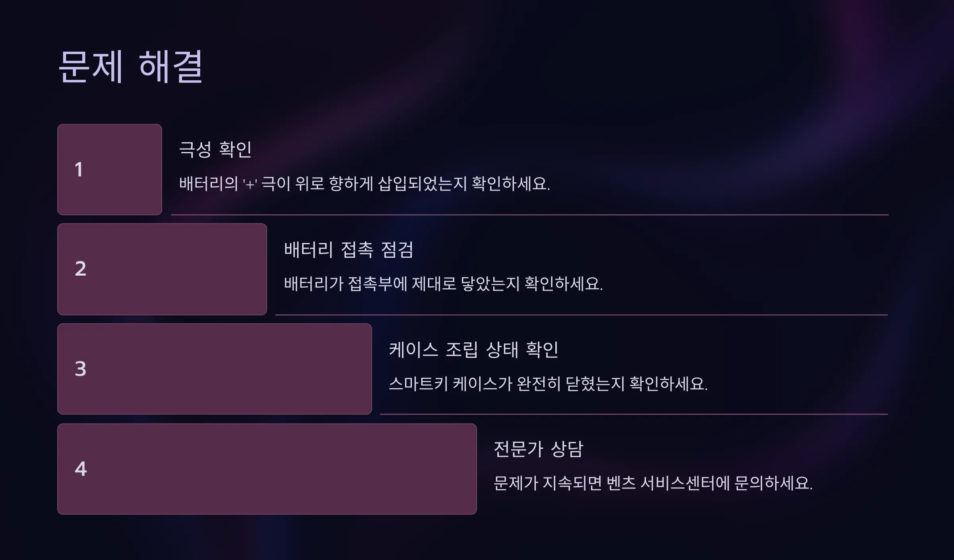The width and height of the screenshot is (954, 560).
Task: Click the divider line under step 1
Action: click(x=529, y=215)
